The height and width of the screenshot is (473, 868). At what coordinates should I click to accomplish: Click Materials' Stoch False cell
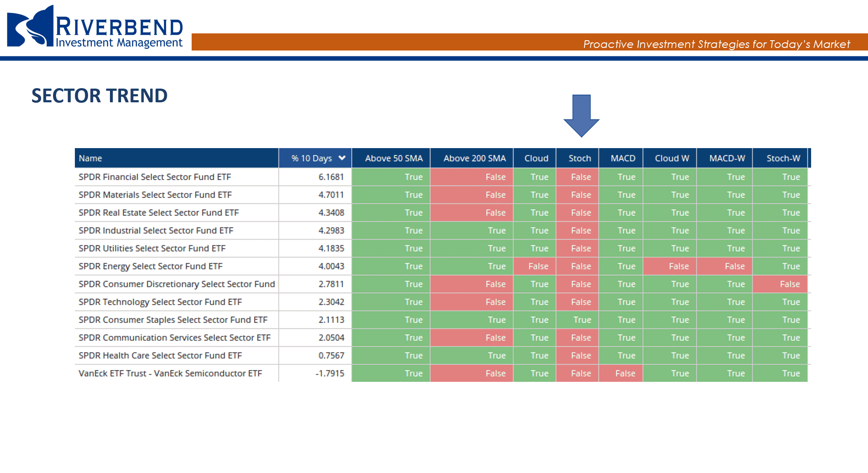coord(578,195)
